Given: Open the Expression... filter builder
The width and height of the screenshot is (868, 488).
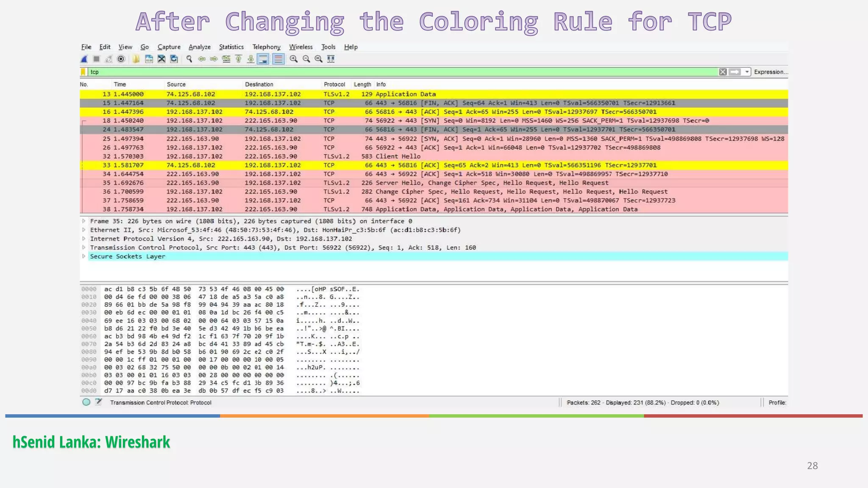Looking at the screenshot, I should point(771,72).
